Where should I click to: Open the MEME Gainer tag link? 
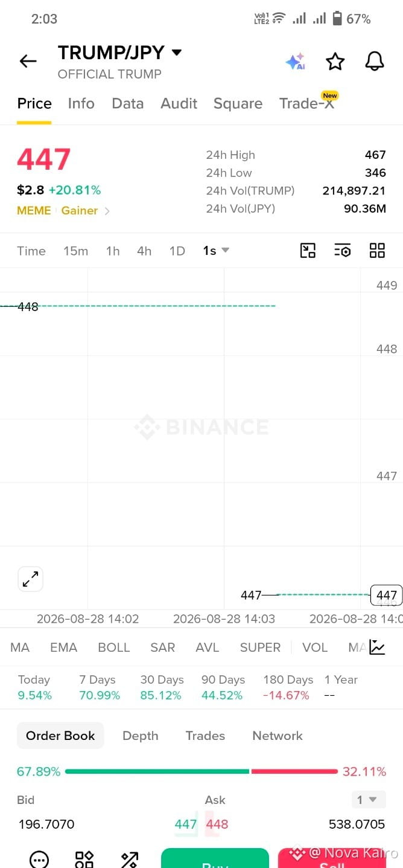tap(63, 211)
